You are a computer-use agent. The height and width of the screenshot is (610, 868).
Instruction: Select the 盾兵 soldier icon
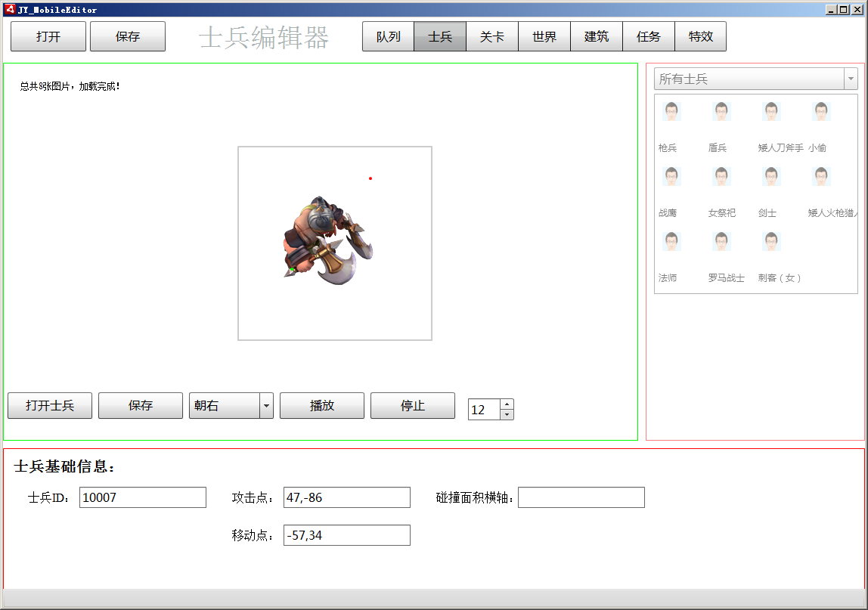[721, 111]
